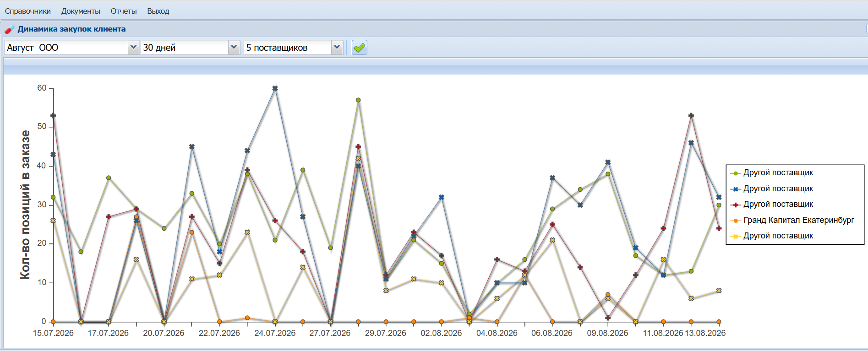Click the 30 дней text field
The height and width of the screenshot is (351, 868).
tap(185, 48)
